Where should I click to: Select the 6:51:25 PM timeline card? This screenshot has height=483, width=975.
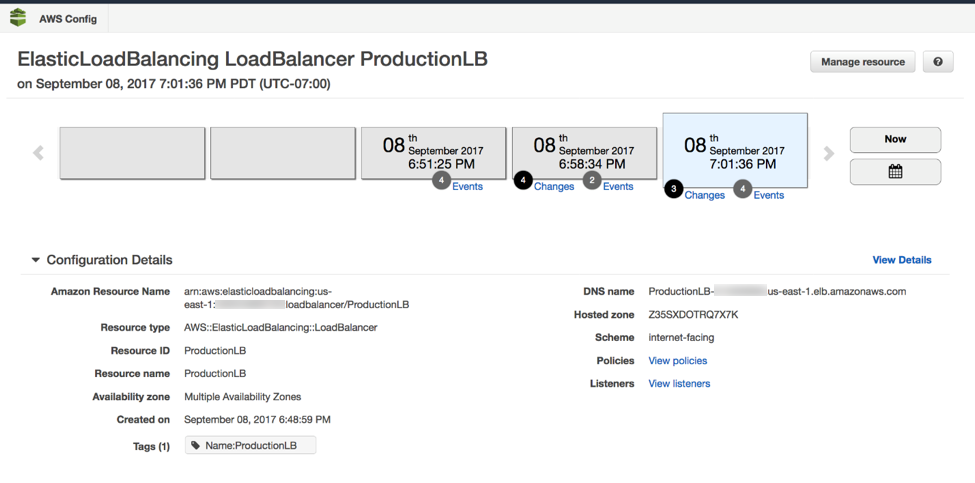(x=433, y=154)
